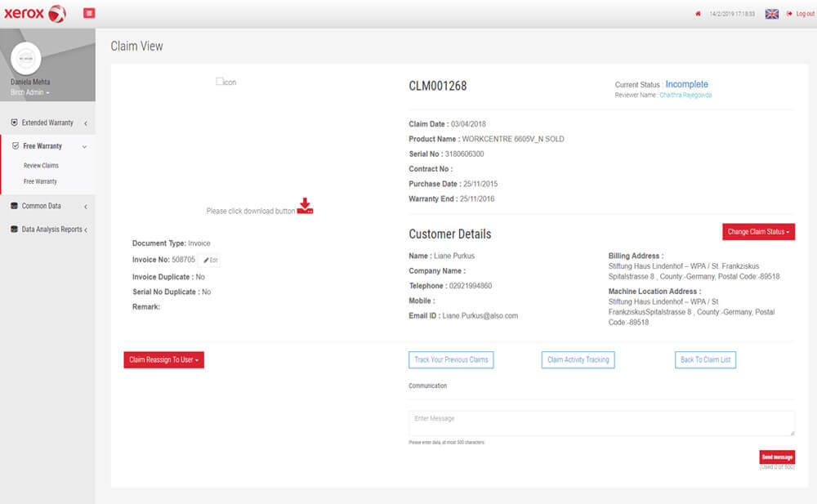This screenshot has height=504, width=817.
Task: Open the Claim Reassign To User dropdown
Action: [163, 359]
